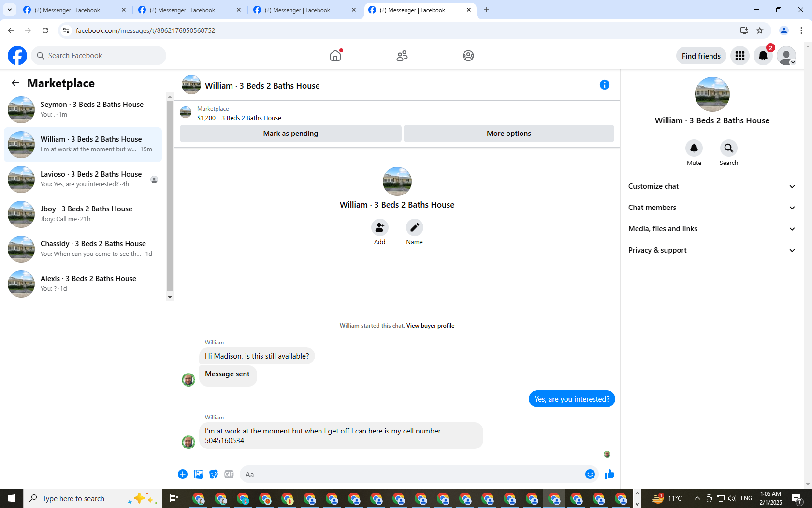Image resolution: width=812 pixels, height=508 pixels.
Task: Open the tab search dropdown
Action: coord(9,10)
